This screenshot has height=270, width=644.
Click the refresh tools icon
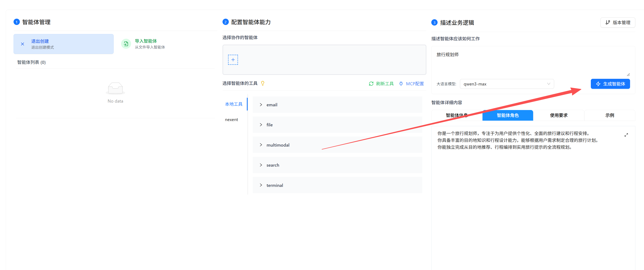(x=371, y=84)
